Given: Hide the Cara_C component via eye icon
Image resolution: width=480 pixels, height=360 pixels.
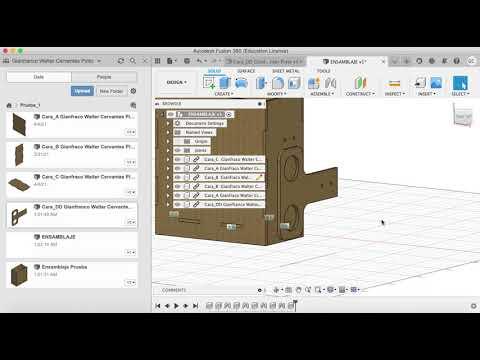Looking at the screenshot, I should coord(178,159).
